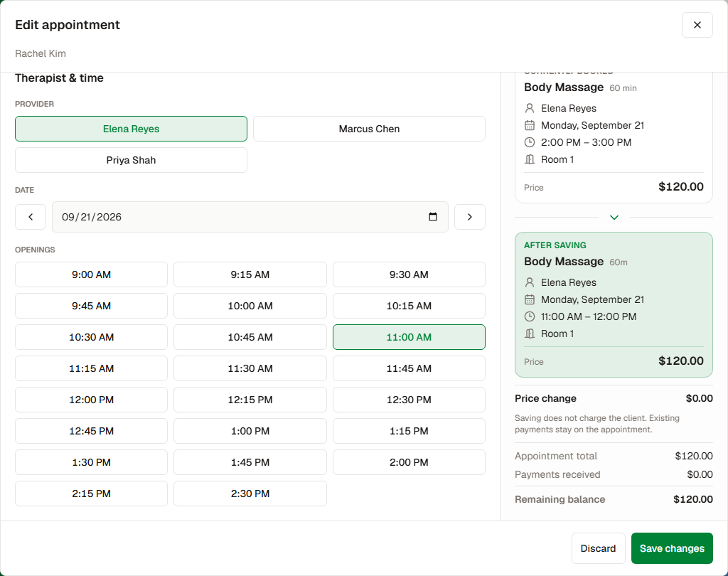Open the calendar date picker icon
Viewport: 728px width, 576px height.
433,217
